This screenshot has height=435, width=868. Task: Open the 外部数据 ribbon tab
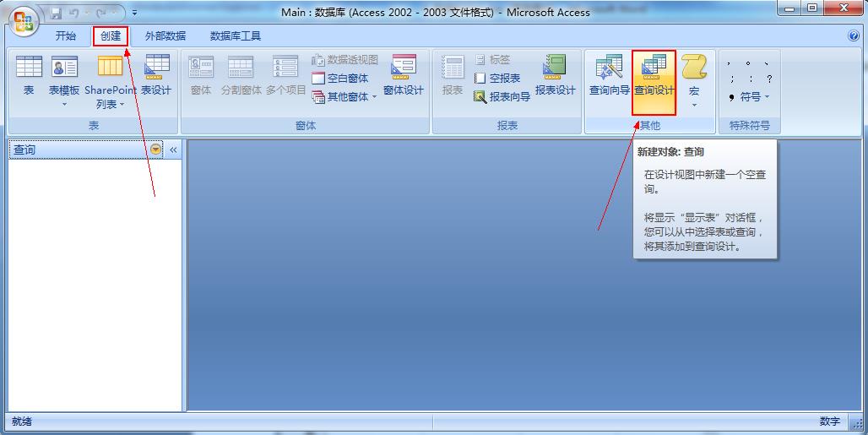coord(165,36)
